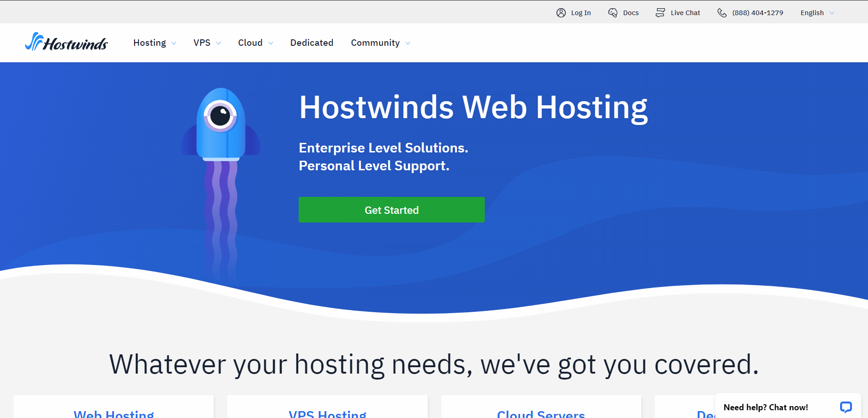Click the Hostwinds Web Hosting headline

point(473,108)
